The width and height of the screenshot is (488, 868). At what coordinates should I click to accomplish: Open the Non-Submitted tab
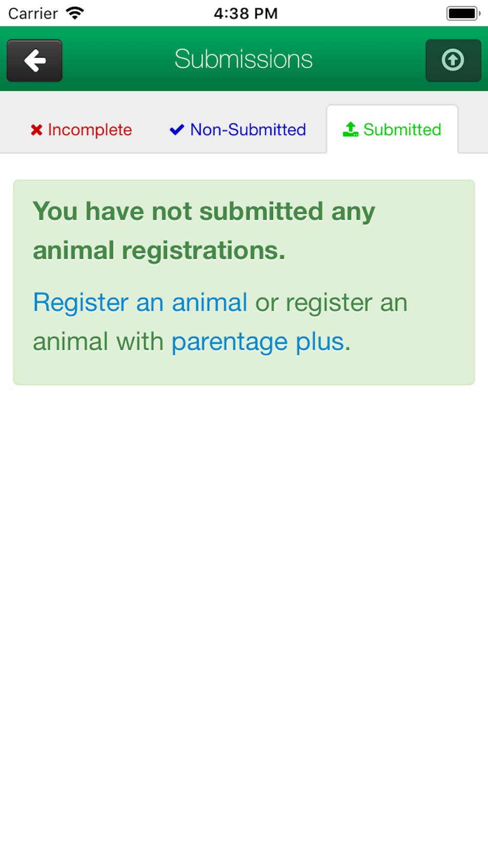[238, 130]
